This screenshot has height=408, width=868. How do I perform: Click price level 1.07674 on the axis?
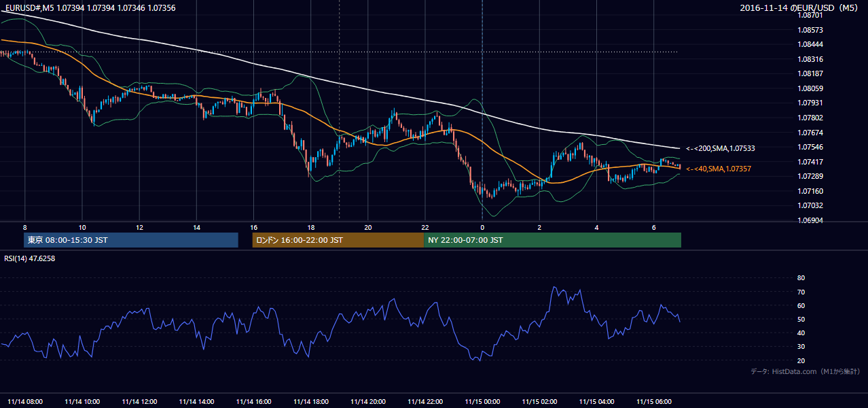(x=811, y=133)
